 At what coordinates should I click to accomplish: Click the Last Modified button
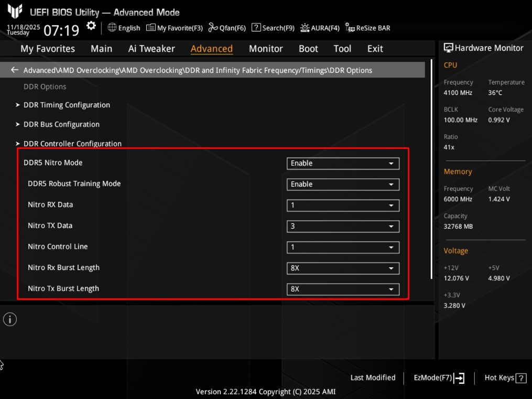click(x=373, y=378)
